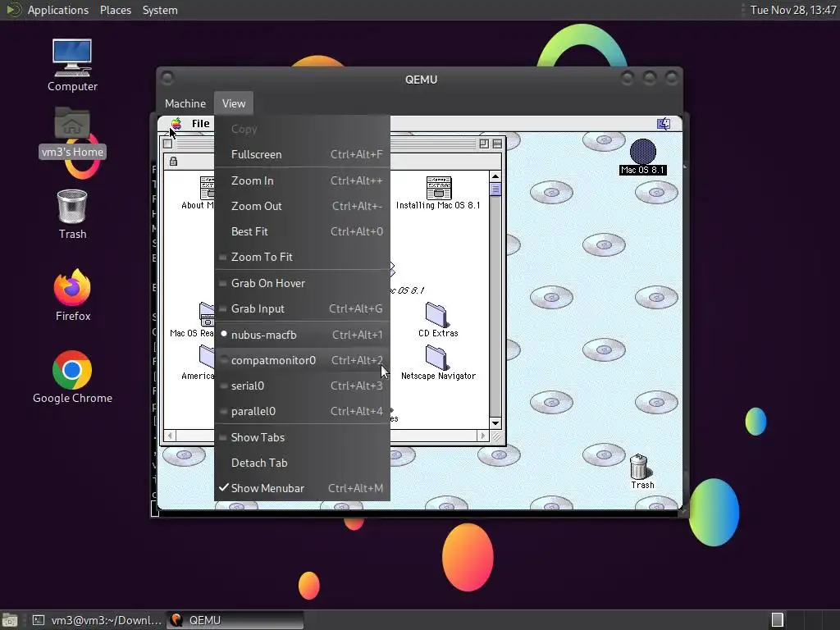Click the Apple menu icon in Mac OS

tap(176, 124)
